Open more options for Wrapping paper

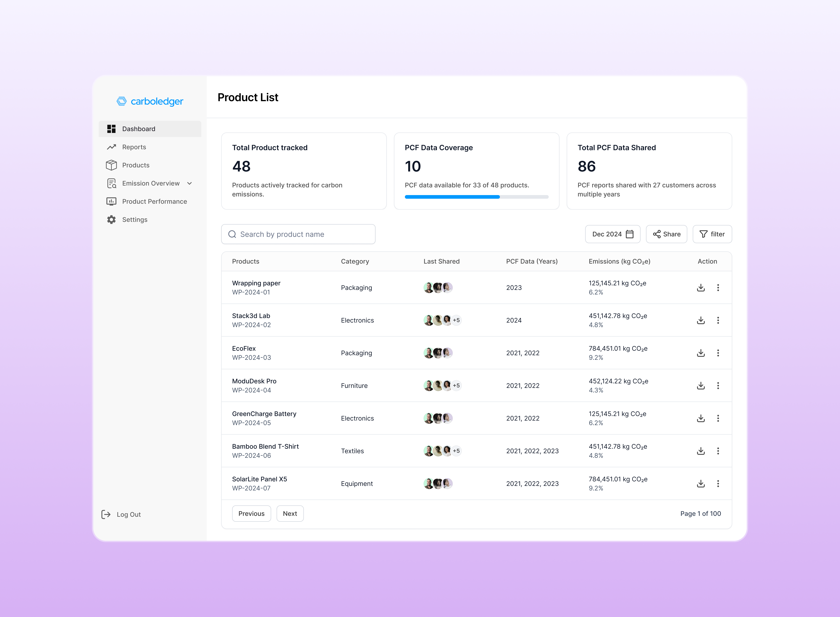coord(718,288)
